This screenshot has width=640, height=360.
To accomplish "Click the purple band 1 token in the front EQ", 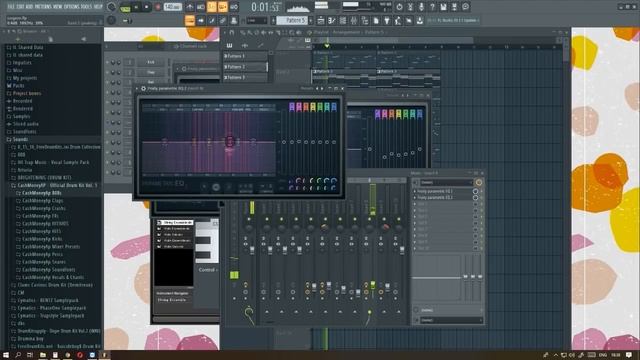I will pyautogui.click(x=292, y=107).
